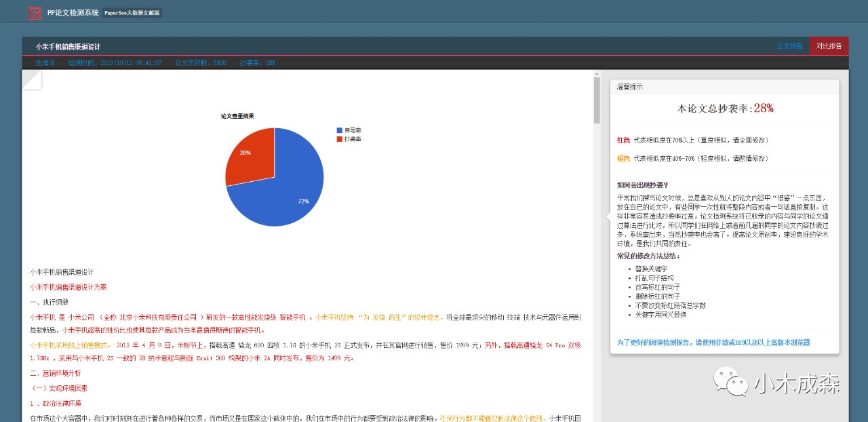Click the folded page corner icon
The image size is (868, 422).
click(32, 79)
